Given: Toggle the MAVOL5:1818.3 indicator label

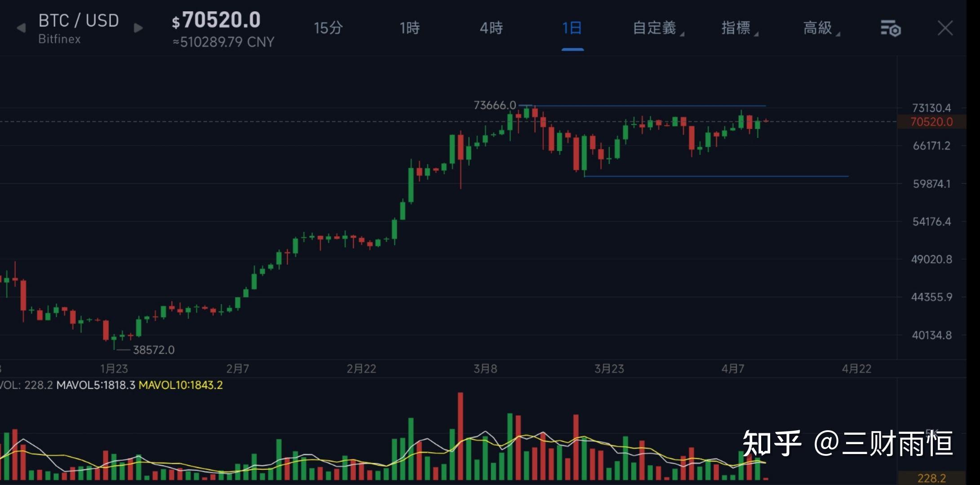Looking at the screenshot, I should point(94,385).
